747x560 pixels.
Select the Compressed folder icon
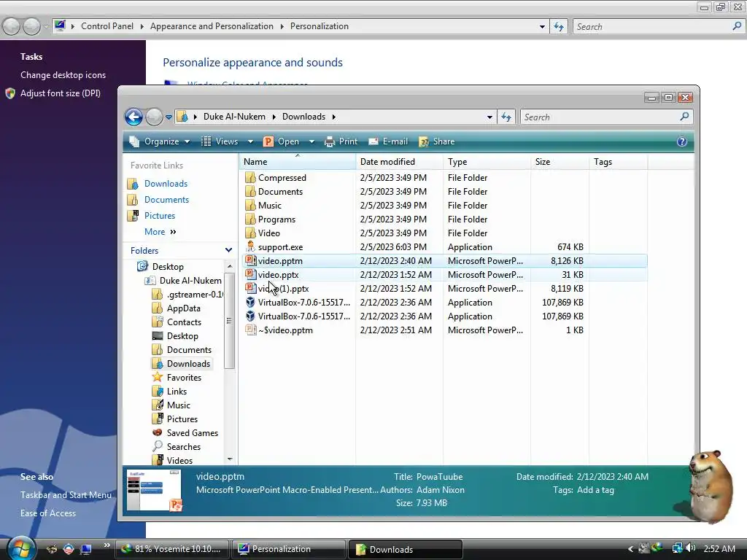250,178
